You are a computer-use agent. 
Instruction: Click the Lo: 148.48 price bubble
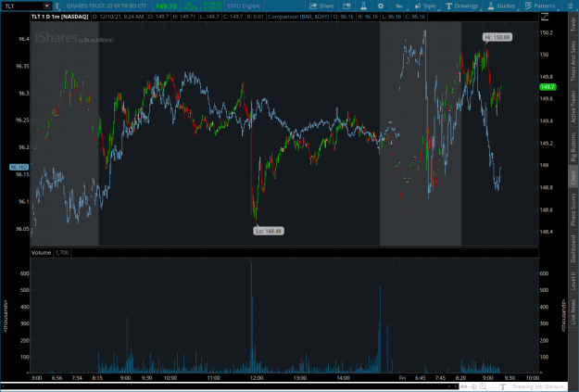click(x=269, y=231)
